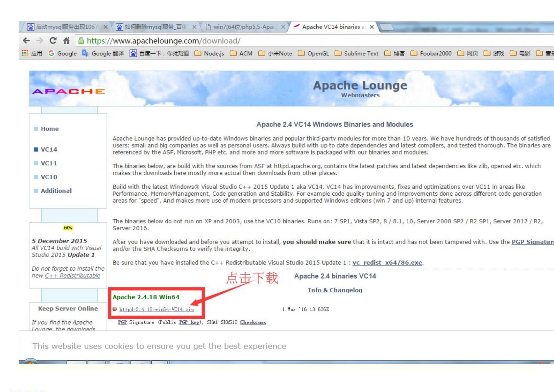Click the Apache 2.4.18 Win64 heading
This screenshot has height=392, width=554.
[146, 297]
